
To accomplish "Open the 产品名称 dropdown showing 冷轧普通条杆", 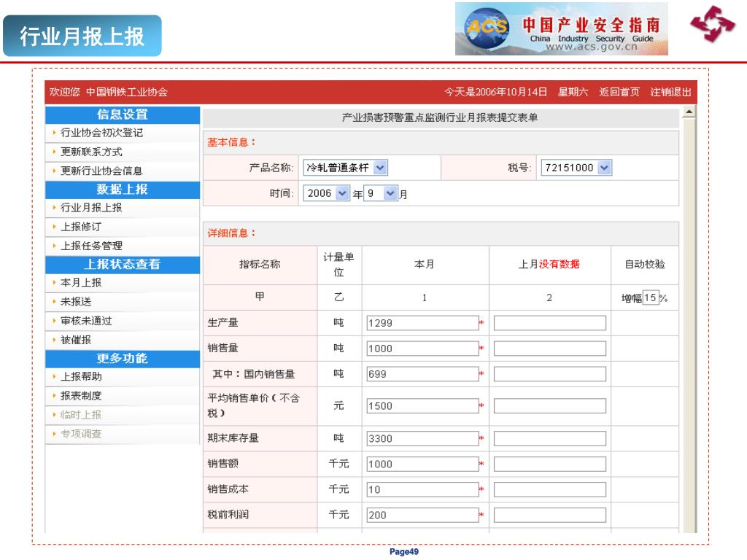I will coord(345,168).
